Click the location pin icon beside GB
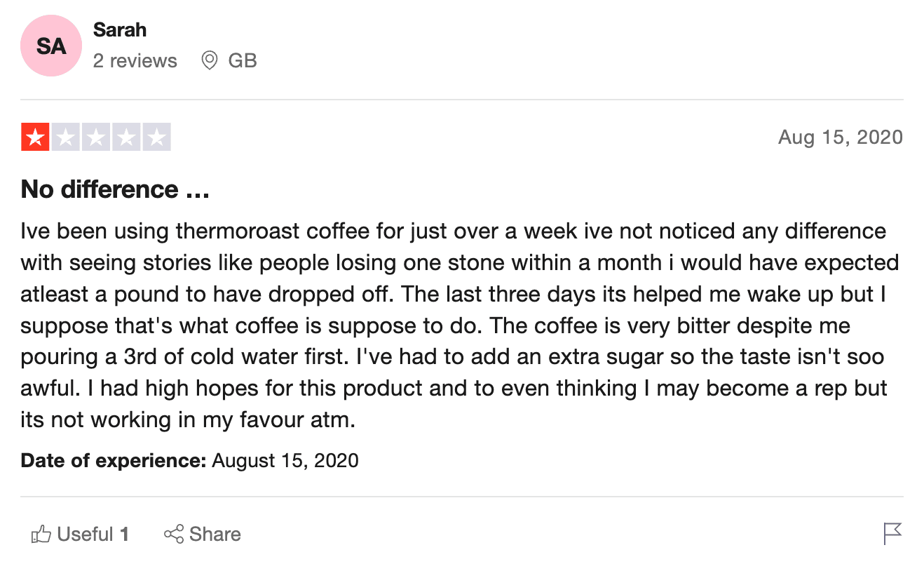The image size is (924, 571). pyautogui.click(x=209, y=60)
